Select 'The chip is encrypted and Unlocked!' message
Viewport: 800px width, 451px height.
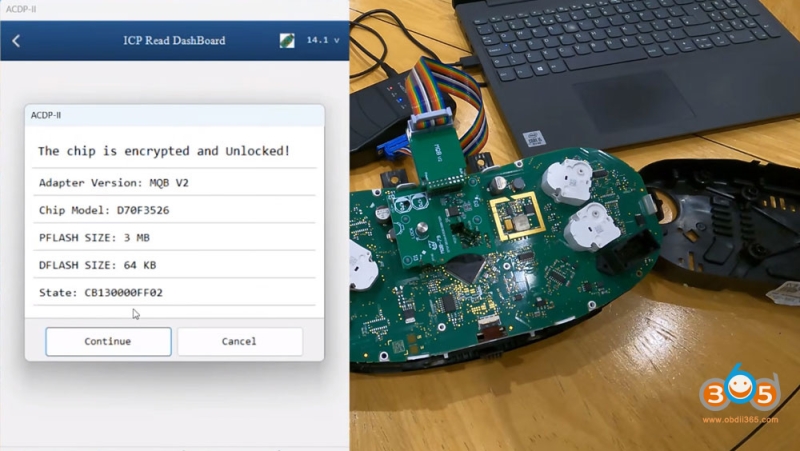(164, 151)
